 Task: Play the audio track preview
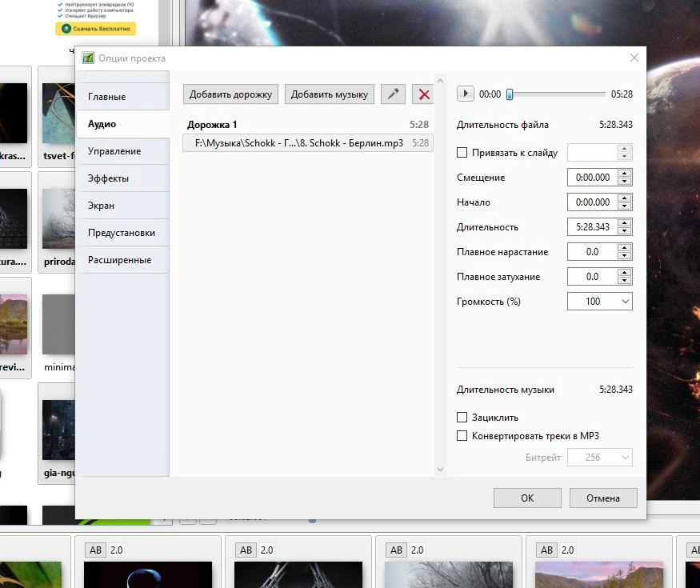pyautogui.click(x=465, y=94)
